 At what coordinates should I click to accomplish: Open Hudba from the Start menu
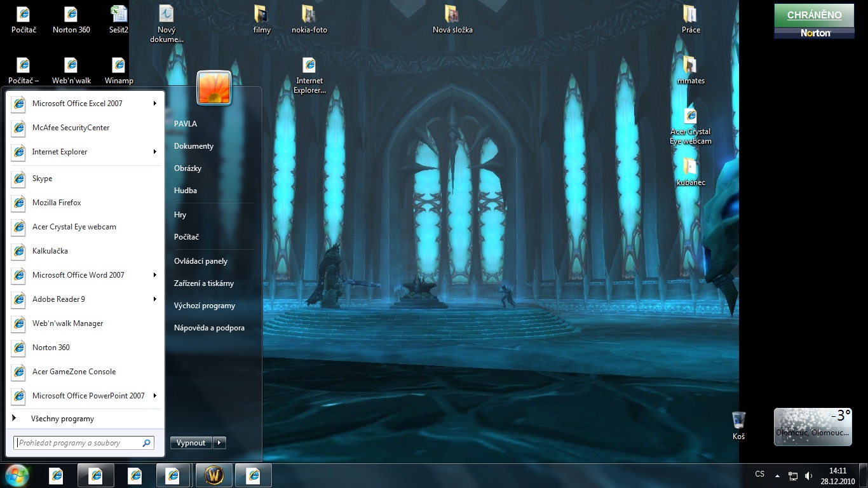click(x=186, y=191)
